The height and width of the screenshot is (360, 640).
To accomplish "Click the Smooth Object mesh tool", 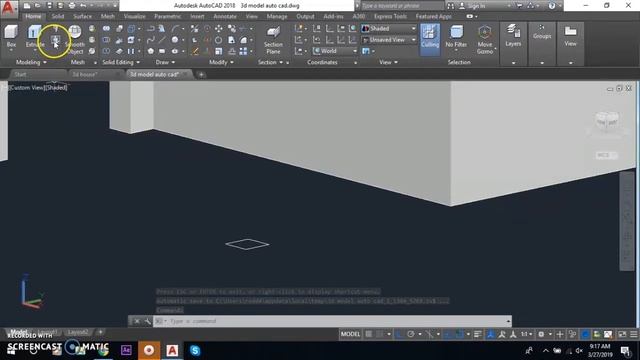I will [x=75, y=40].
